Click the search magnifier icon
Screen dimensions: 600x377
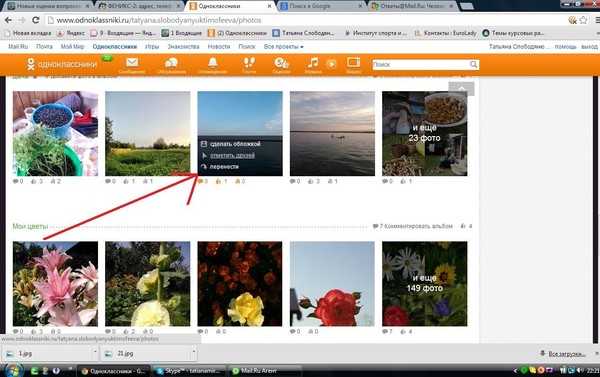(x=474, y=64)
